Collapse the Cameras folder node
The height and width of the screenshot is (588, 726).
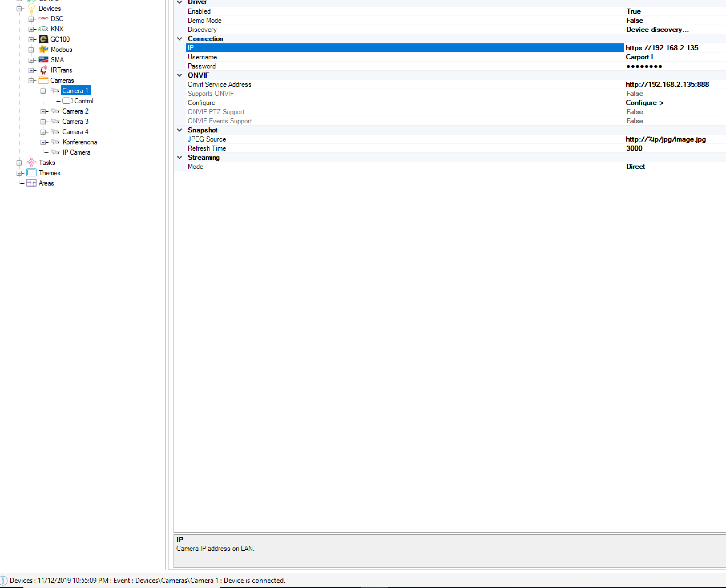point(31,80)
